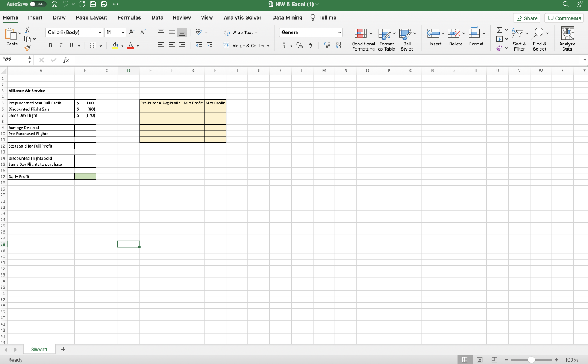Click the Redo circular arrow icon
This screenshot has height=364, width=588.
tap(82, 4)
